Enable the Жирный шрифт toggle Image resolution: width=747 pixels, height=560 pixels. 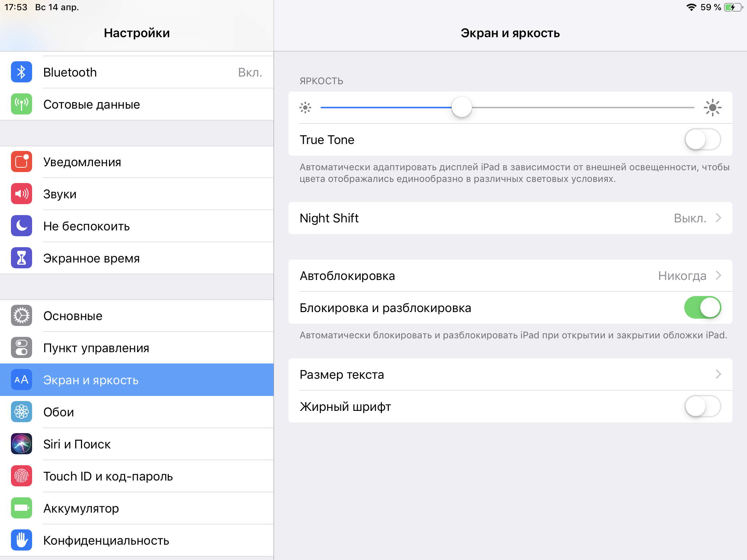point(702,407)
